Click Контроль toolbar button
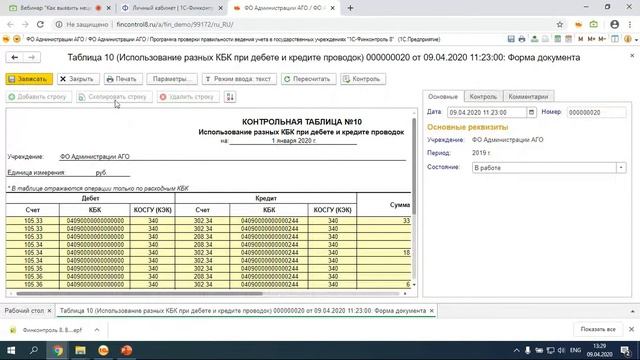This screenshot has height=360, width=640. [x=362, y=79]
